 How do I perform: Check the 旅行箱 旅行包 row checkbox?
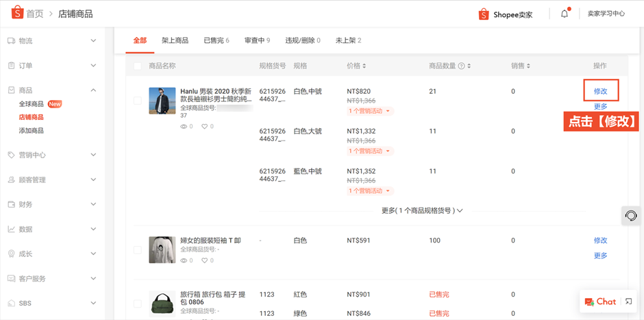coord(138,304)
